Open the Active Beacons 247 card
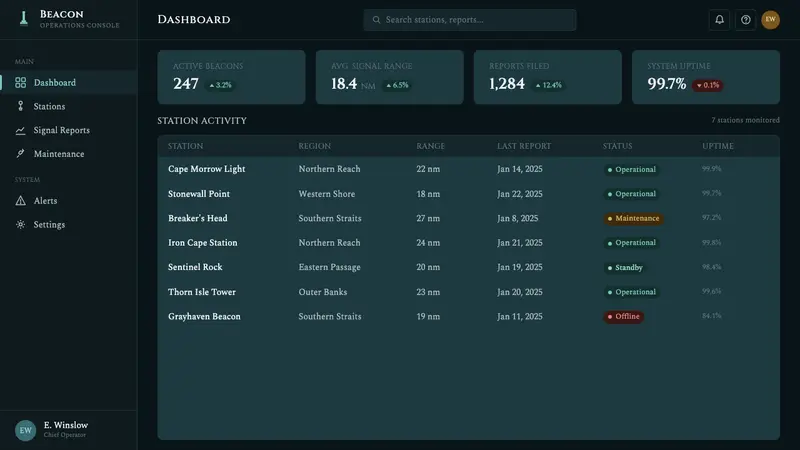This screenshot has width=800, height=450. 232,77
